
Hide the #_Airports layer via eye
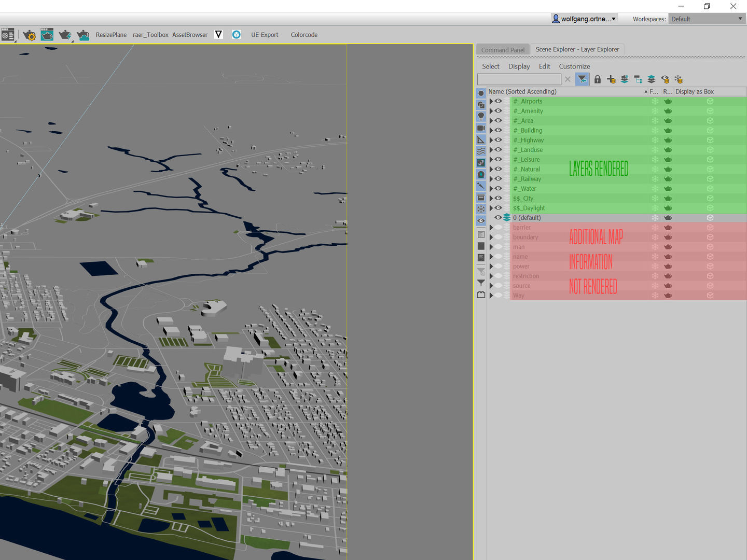pyautogui.click(x=498, y=101)
